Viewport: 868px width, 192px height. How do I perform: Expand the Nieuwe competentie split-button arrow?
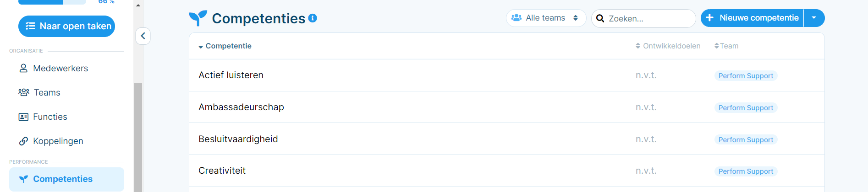point(814,18)
